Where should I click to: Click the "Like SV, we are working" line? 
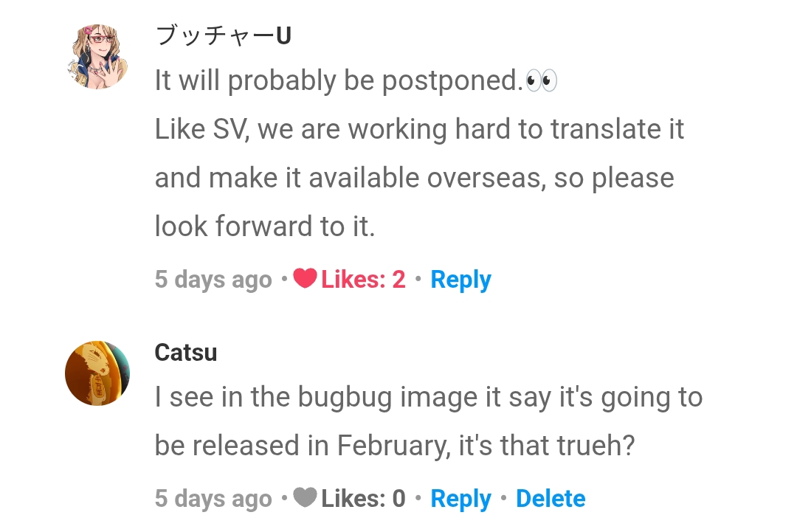point(419,130)
